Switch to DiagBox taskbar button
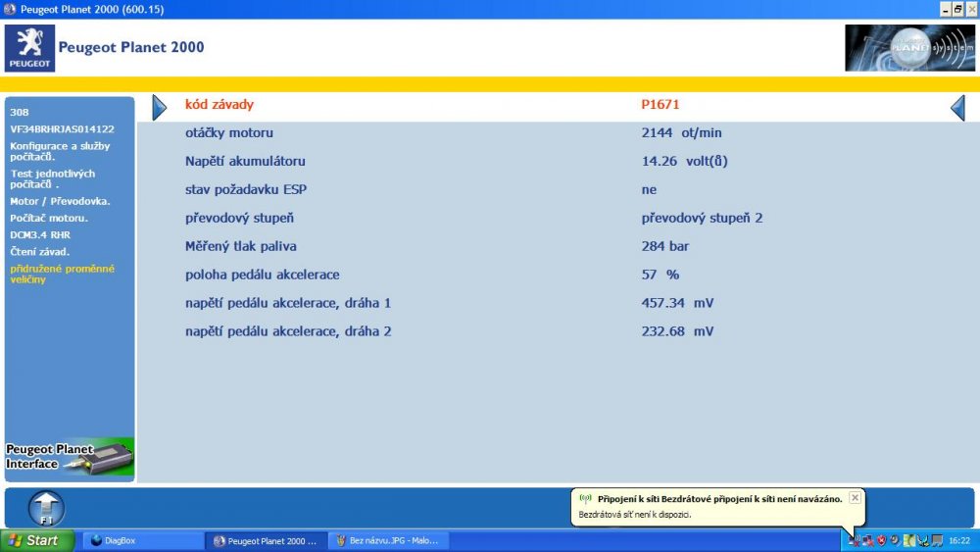This screenshot has height=552, width=980. coord(142,541)
